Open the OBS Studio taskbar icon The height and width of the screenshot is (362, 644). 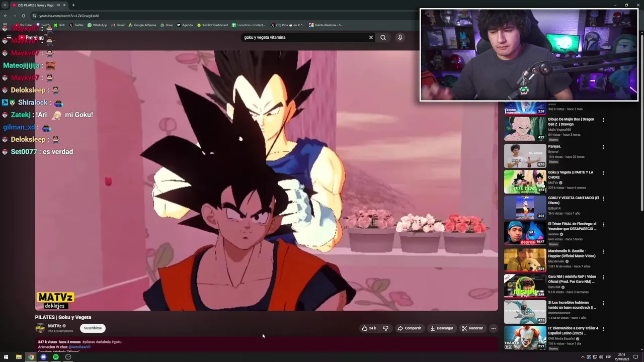(68, 357)
